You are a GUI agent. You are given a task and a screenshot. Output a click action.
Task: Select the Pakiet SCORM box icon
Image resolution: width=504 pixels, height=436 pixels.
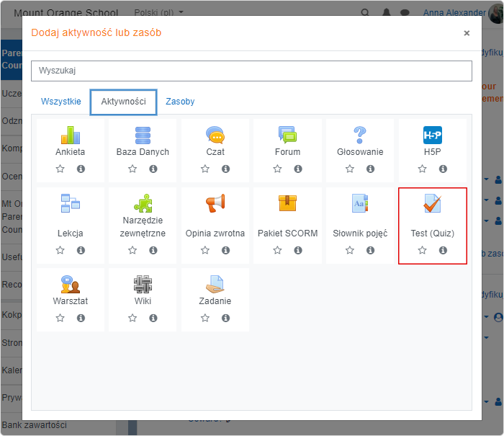pyautogui.click(x=287, y=203)
